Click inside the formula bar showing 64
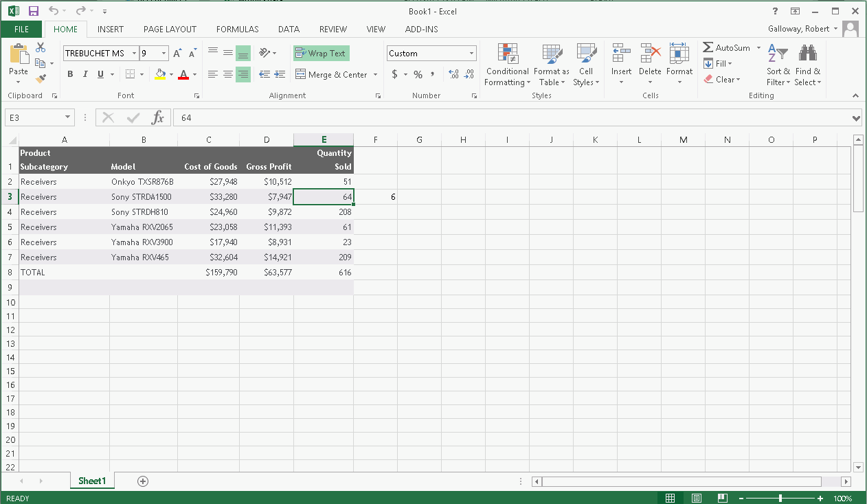Screen dimensions: 867x504 coord(512,117)
